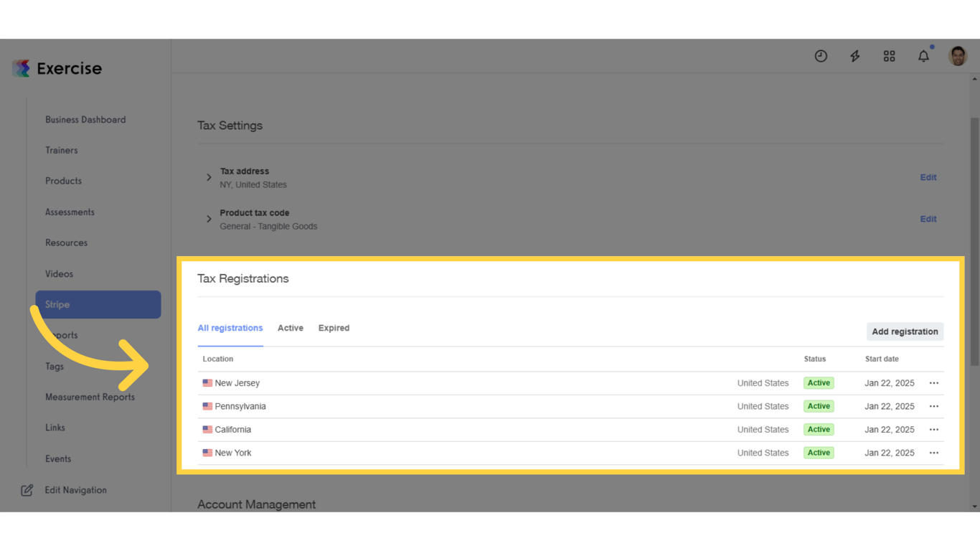
Task: Expand the Product tax code chevron
Action: click(208, 219)
